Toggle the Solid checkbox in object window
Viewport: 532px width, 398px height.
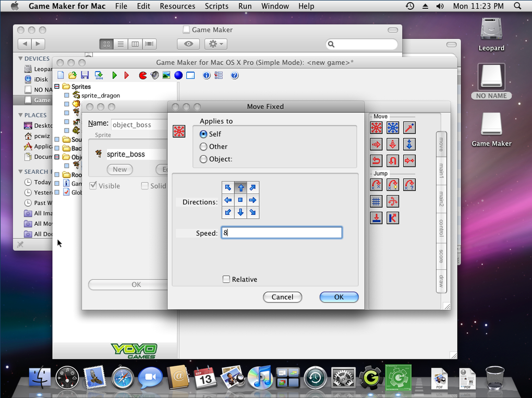(x=145, y=186)
